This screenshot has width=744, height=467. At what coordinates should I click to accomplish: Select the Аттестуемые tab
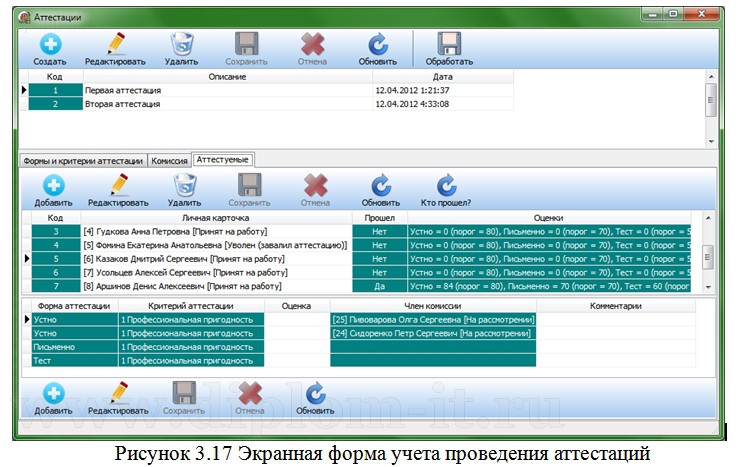224,159
